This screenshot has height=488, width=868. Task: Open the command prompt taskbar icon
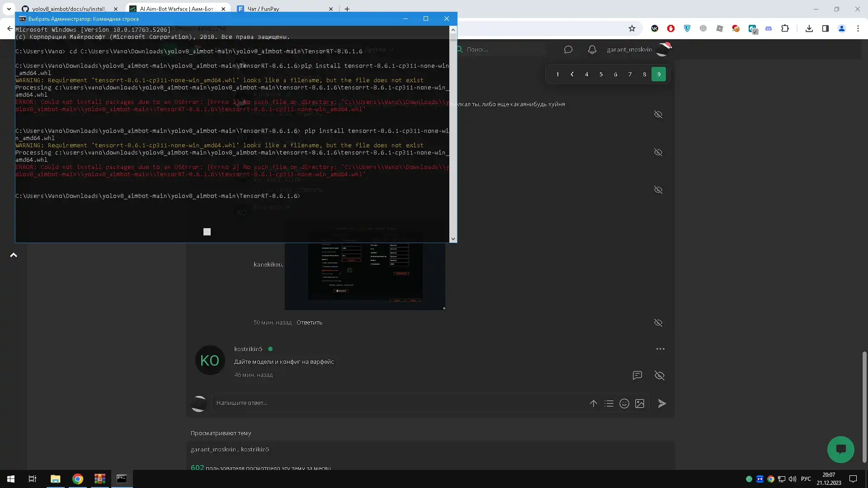tap(122, 479)
